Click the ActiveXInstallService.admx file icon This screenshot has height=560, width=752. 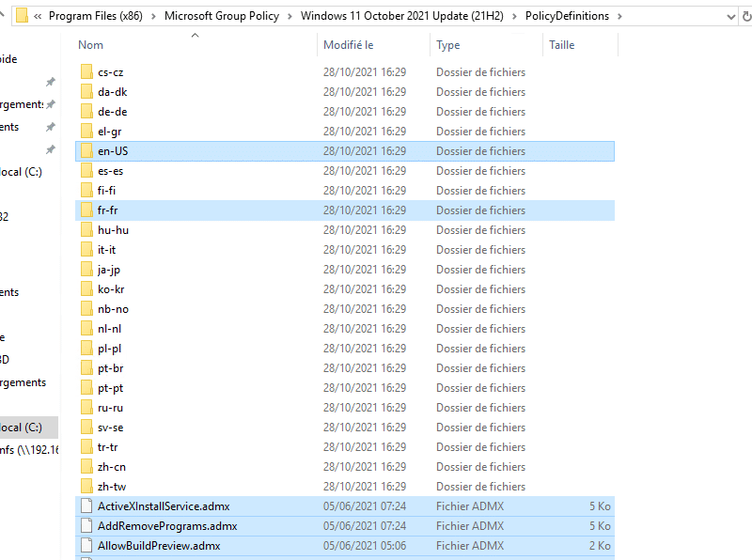[x=86, y=506]
